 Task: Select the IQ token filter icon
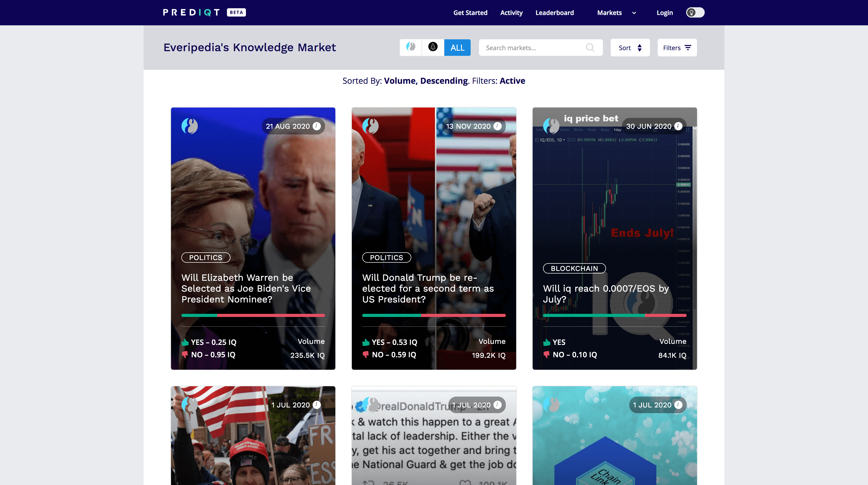click(x=410, y=47)
